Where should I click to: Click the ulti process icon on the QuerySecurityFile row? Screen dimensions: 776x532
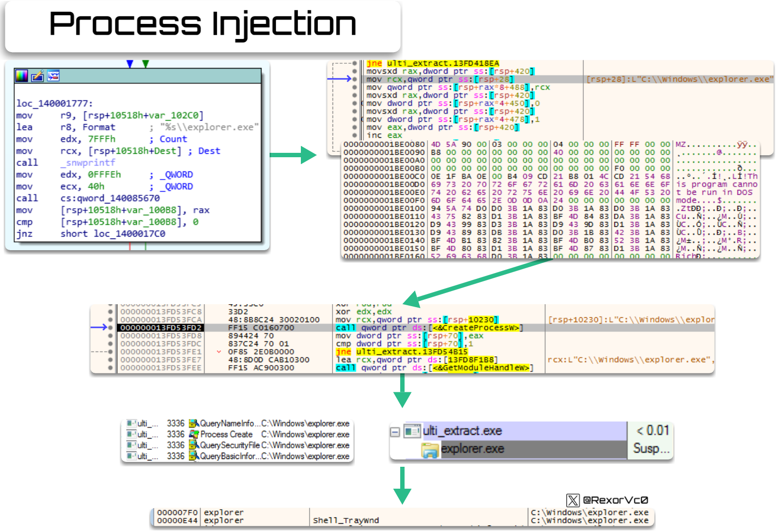pos(131,445)
